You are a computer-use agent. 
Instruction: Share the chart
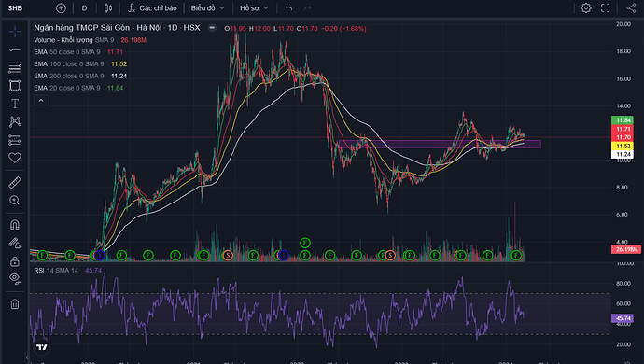631,7
